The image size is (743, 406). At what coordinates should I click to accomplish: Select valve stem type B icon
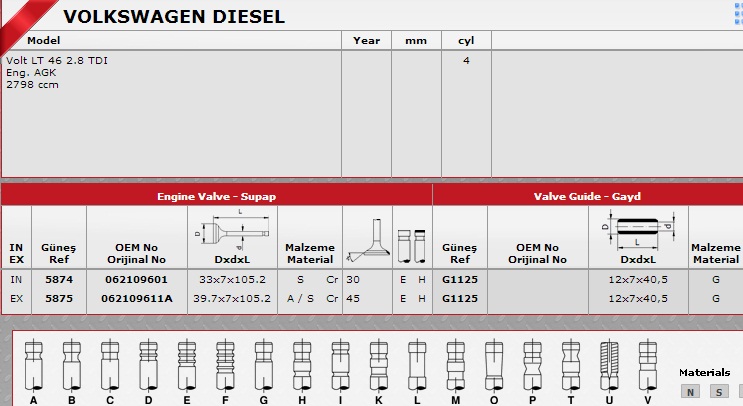[72, 365]
